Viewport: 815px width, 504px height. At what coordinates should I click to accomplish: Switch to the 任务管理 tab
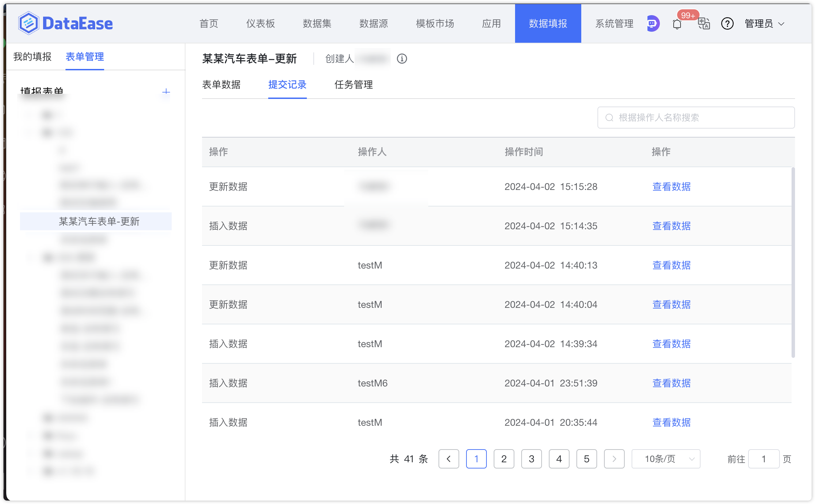(353, 84)
